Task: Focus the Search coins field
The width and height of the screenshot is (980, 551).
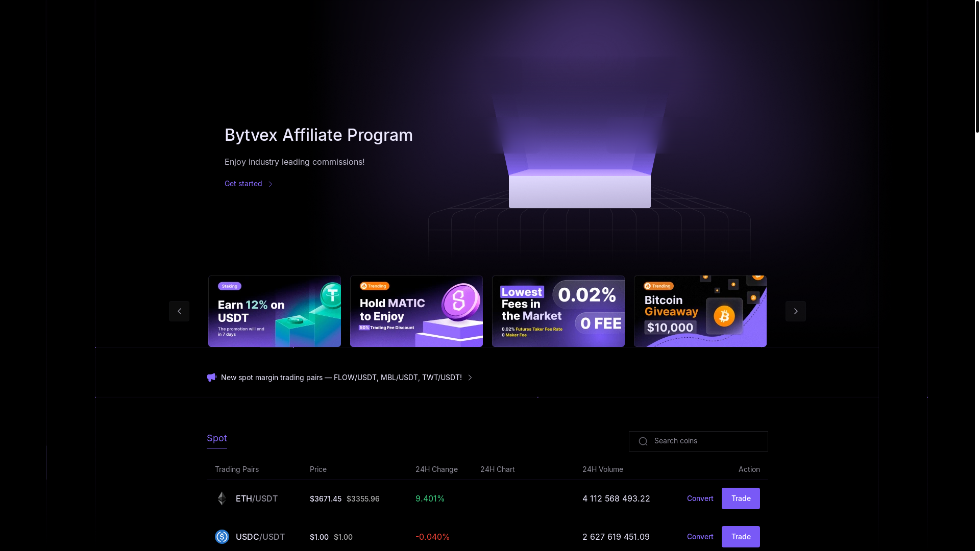Action: coord(698,441)
